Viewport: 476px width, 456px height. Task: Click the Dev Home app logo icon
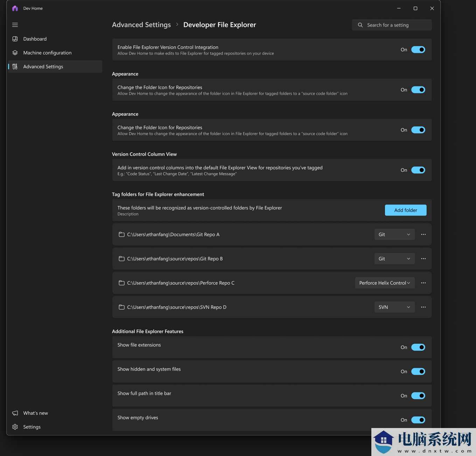coord(15,8)
